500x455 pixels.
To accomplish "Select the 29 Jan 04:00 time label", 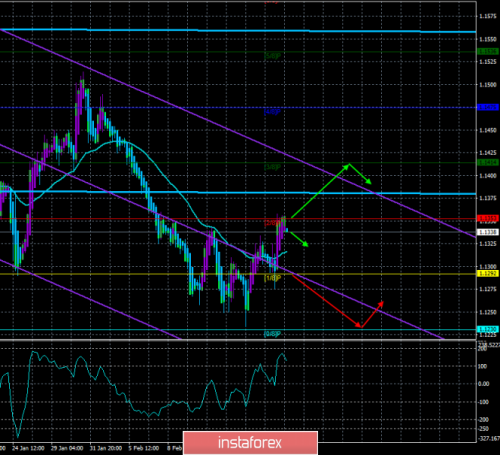I will 67,448.
